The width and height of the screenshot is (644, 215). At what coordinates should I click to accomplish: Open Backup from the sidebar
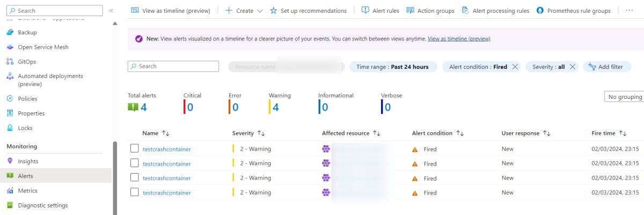click(x=27, y=32)
